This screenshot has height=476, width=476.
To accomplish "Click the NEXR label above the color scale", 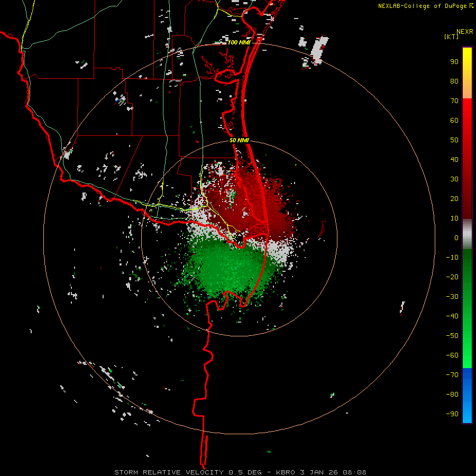I will [465, 32].
